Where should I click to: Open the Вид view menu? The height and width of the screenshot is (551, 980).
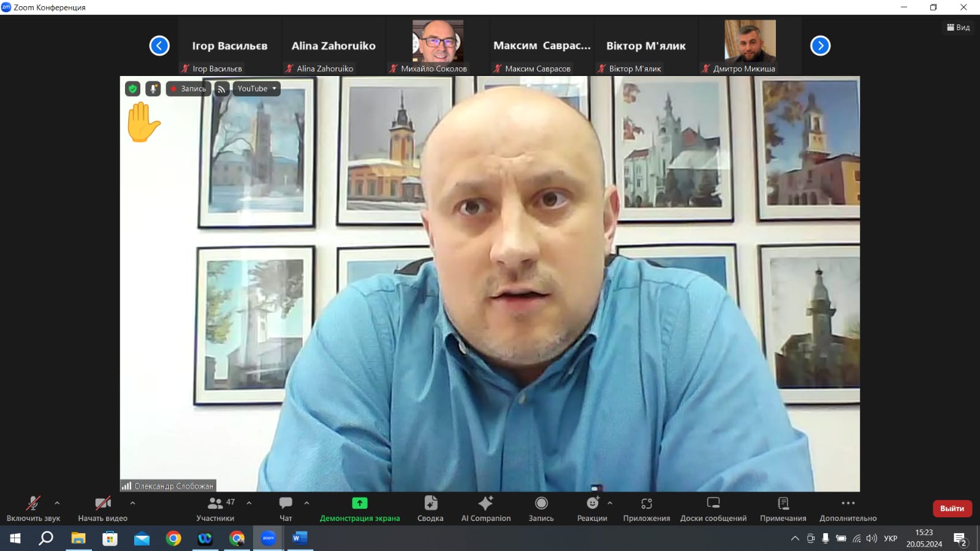click(958, 28)
